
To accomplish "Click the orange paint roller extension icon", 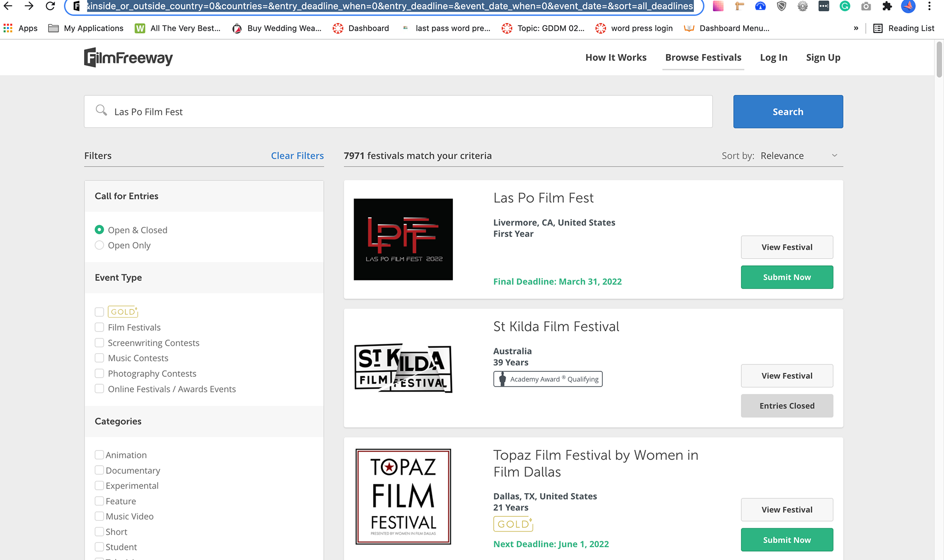I will pyautogui.click(x=739, y=6).
